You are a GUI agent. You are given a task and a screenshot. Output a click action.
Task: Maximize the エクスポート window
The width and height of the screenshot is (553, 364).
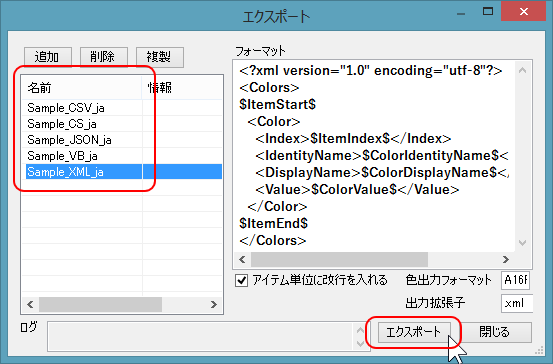pos(488,12)
